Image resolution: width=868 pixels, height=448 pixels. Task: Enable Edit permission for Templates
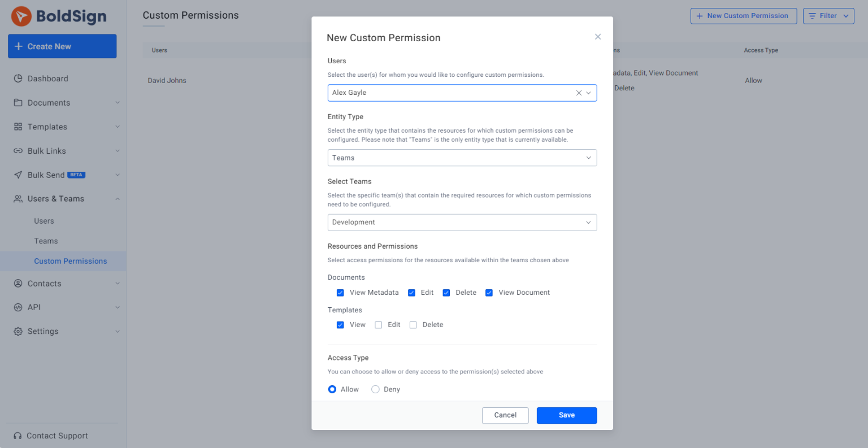click(379, 325)
